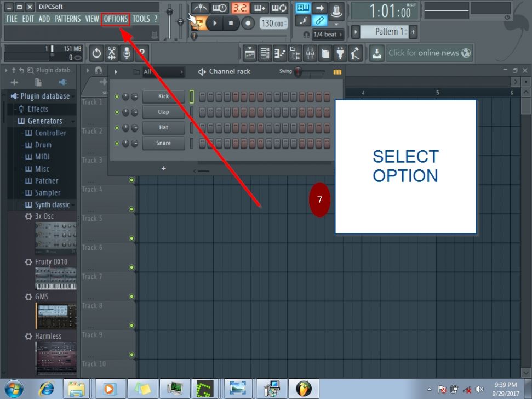The height and width of the screenshot is (399, 532).
Task: Click the Record button
Action: point(248,23)
